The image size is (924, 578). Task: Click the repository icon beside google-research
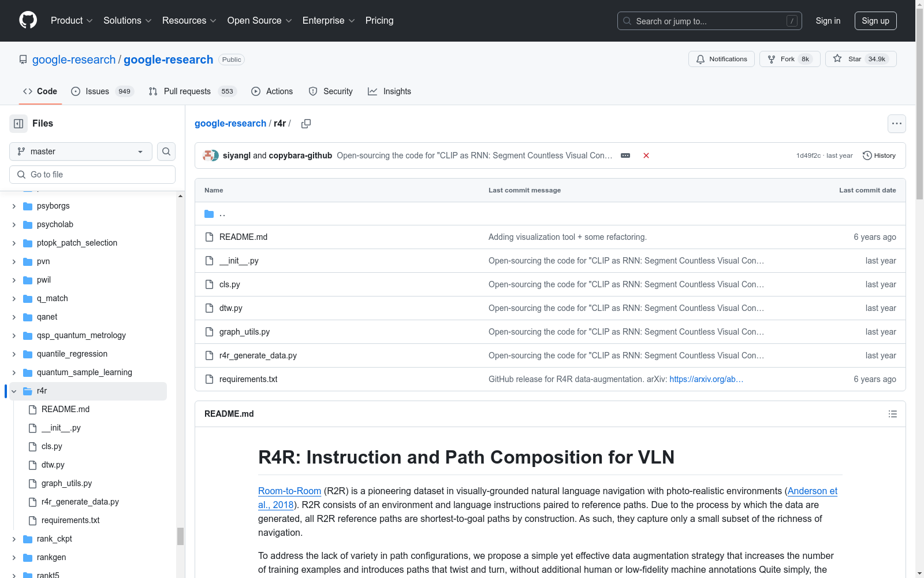23,60
